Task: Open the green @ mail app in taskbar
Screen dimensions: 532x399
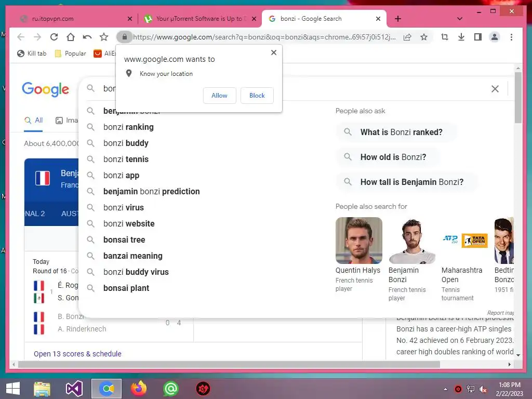Action: (x=170, y=389)
